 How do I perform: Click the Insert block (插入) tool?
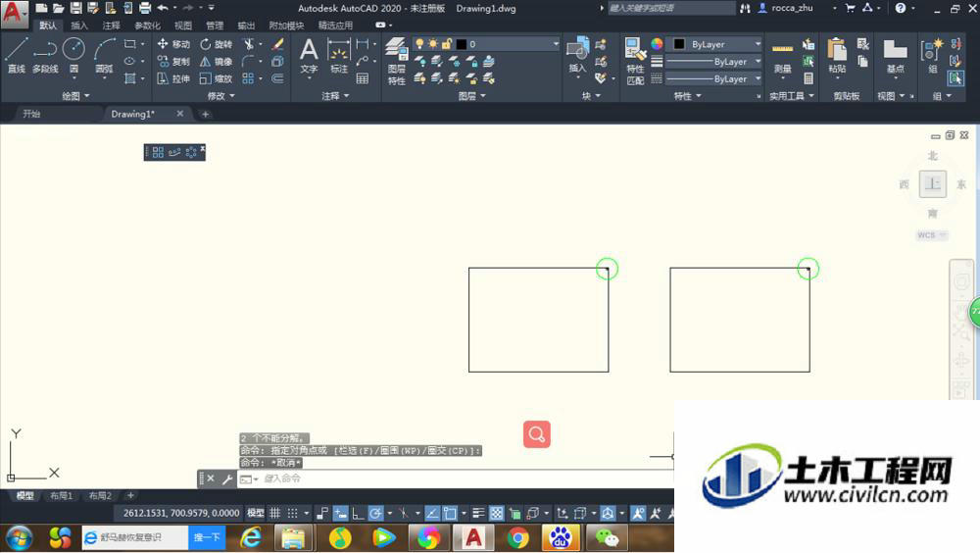point(577,56)
